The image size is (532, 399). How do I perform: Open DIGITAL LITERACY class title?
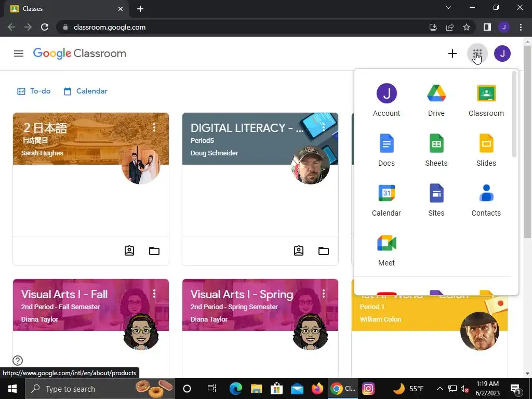pyautogui.click(x=247, y=128)
